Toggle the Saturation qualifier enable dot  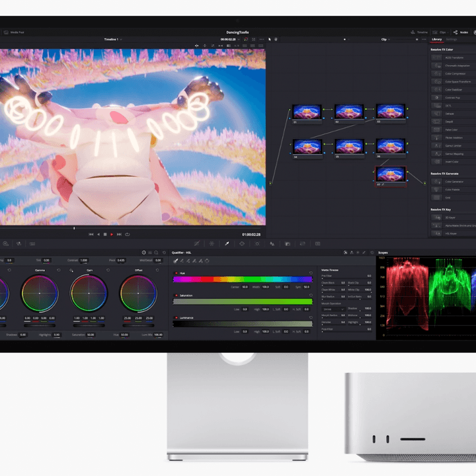point(177,296)
